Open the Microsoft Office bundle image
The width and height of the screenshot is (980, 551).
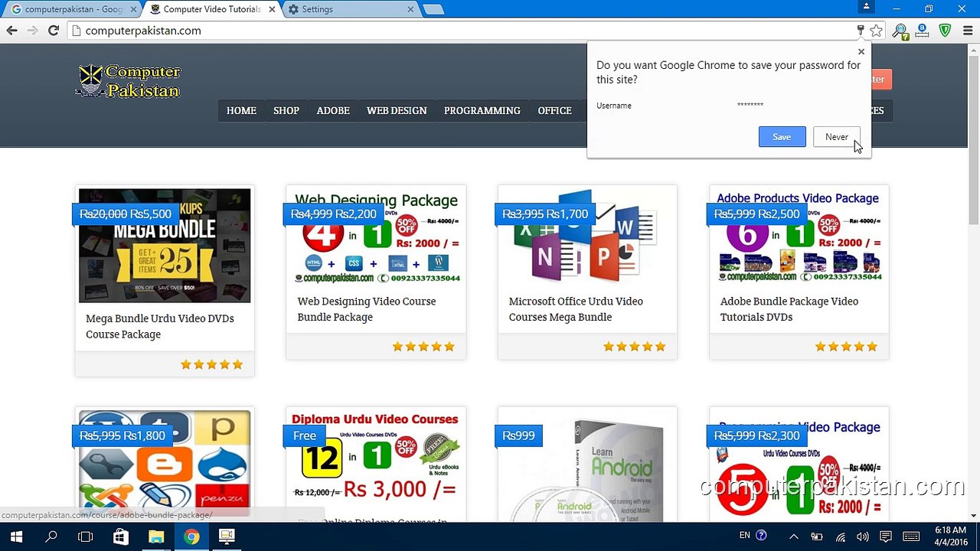coord(587,237)
